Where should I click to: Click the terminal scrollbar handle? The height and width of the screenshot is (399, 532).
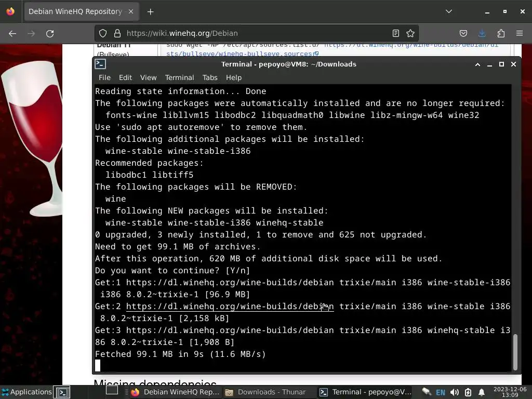point(515,352)
